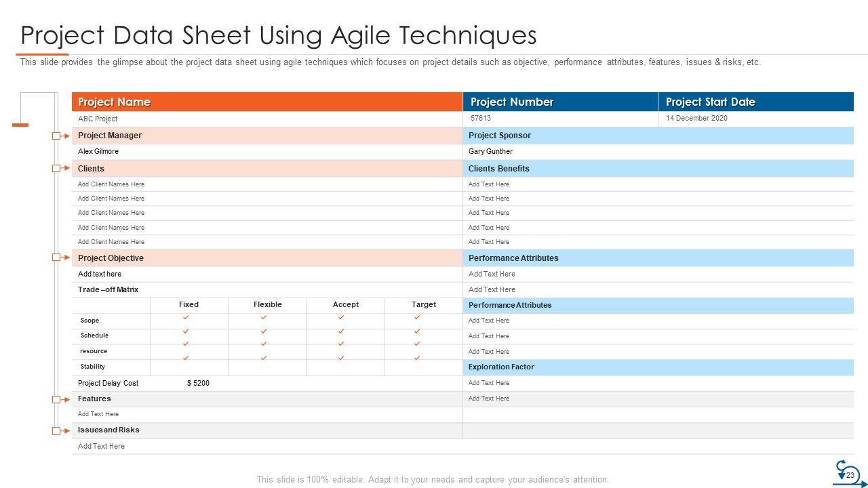Click the topmost checkmark in the Fixed column
This screenshot has height=488, width=868.
[186, 317]
